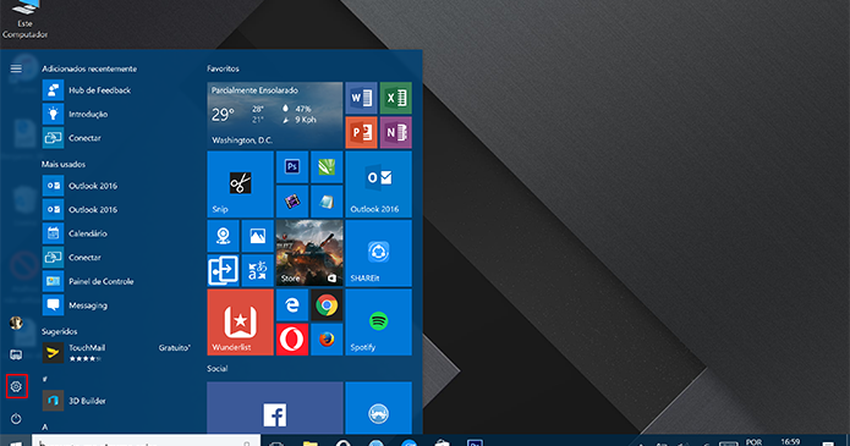Open the Introdução app
This screenshot has width=850, height=446.
pos(117,114)
